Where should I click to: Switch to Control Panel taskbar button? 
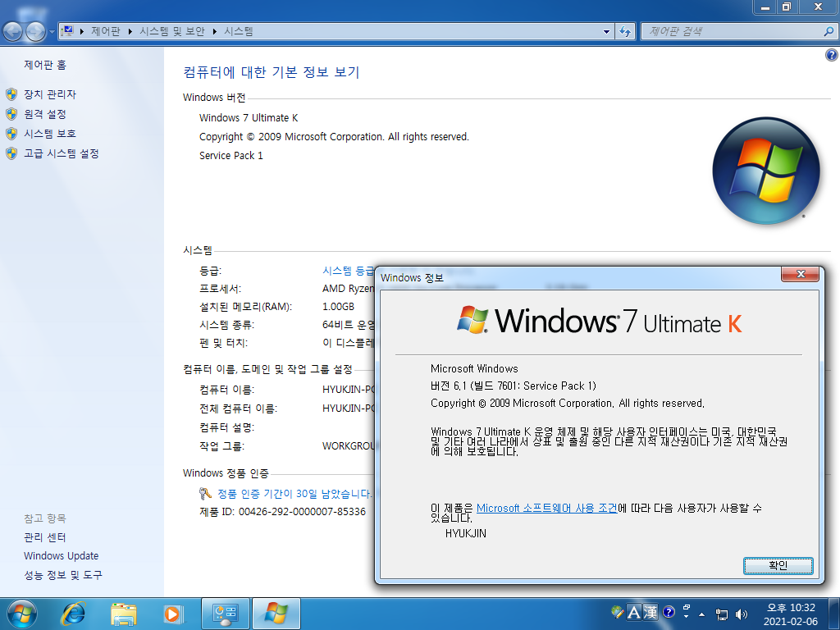[225, 614]
